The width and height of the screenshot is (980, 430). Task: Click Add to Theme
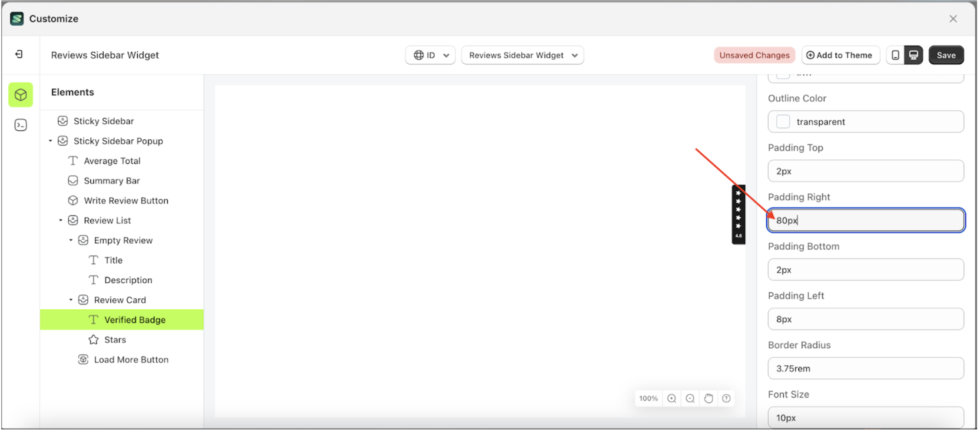coord(840,55)
